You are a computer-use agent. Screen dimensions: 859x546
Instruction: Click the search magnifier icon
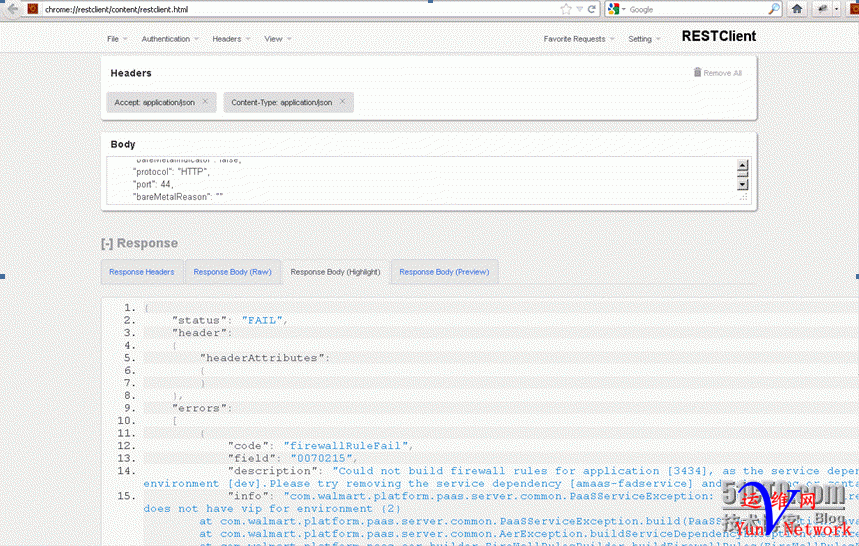[774, 9]
